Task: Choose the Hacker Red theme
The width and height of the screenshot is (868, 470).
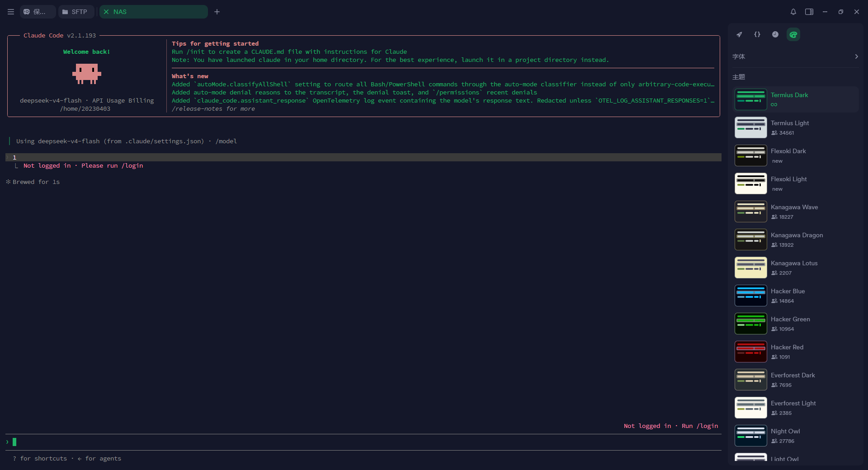Action: (795, 352)
